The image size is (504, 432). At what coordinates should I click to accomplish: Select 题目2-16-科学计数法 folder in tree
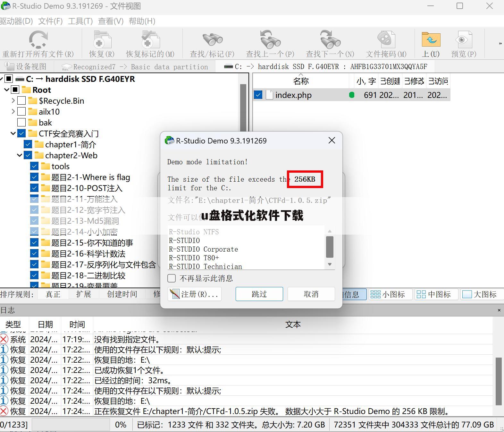[88, 254]
